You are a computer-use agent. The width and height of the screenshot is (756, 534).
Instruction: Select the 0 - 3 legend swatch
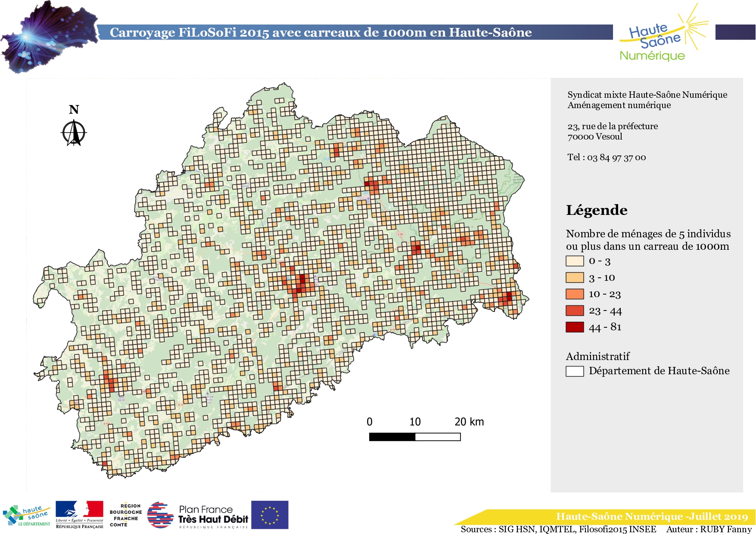click(x=575, y=261)
